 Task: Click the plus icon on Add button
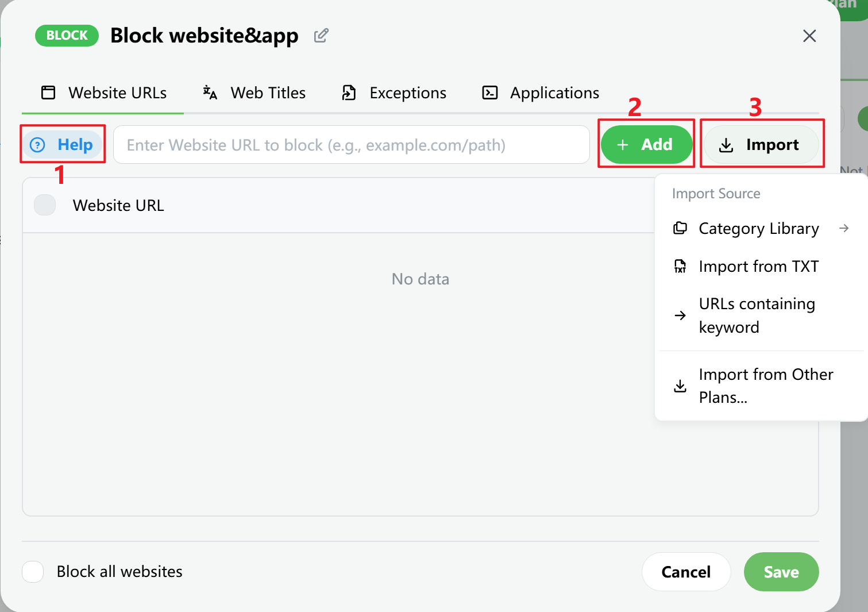(x=623, y=145)
